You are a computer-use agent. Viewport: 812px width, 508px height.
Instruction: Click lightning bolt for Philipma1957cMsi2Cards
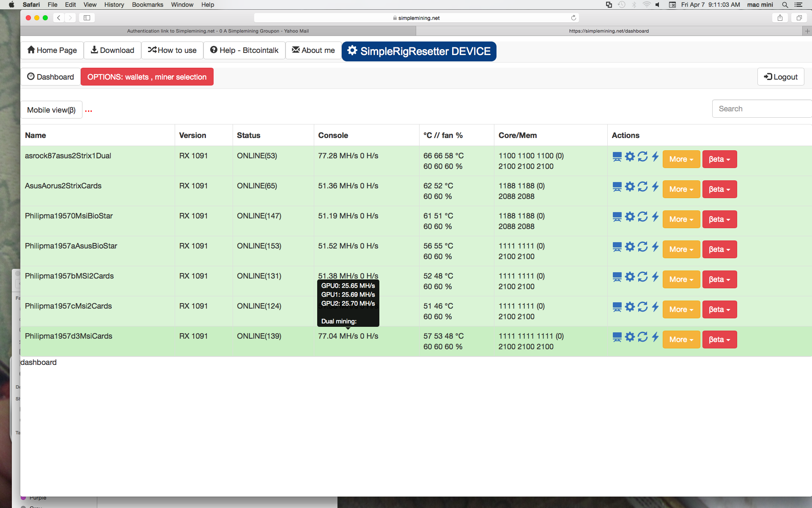655,307
